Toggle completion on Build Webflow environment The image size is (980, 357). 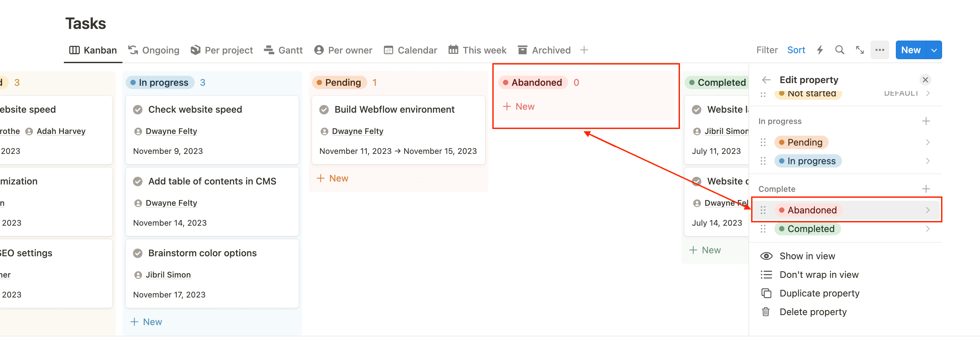click(x=324, y=109)
